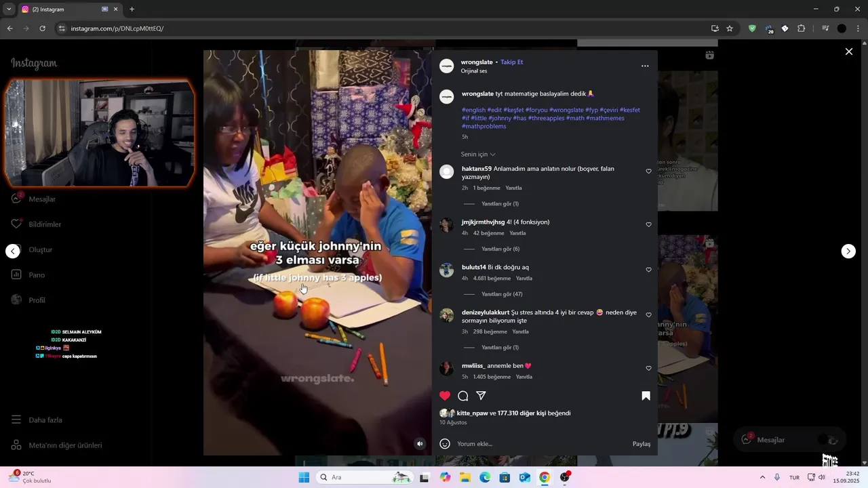Open emoji picker in comment field

pos(445,444)
